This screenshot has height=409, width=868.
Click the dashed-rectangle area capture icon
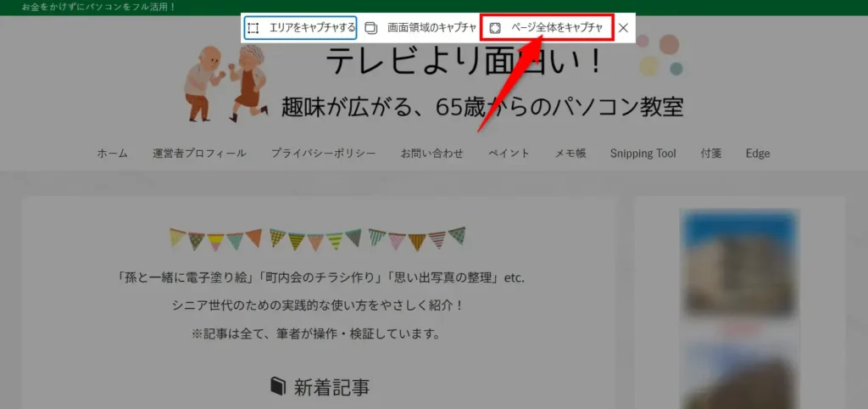point(253,28)
